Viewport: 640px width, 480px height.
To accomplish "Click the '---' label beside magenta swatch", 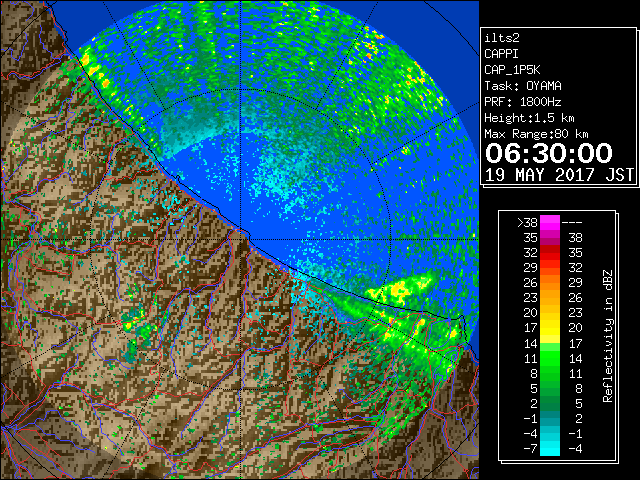I will [x=572, y=222].
